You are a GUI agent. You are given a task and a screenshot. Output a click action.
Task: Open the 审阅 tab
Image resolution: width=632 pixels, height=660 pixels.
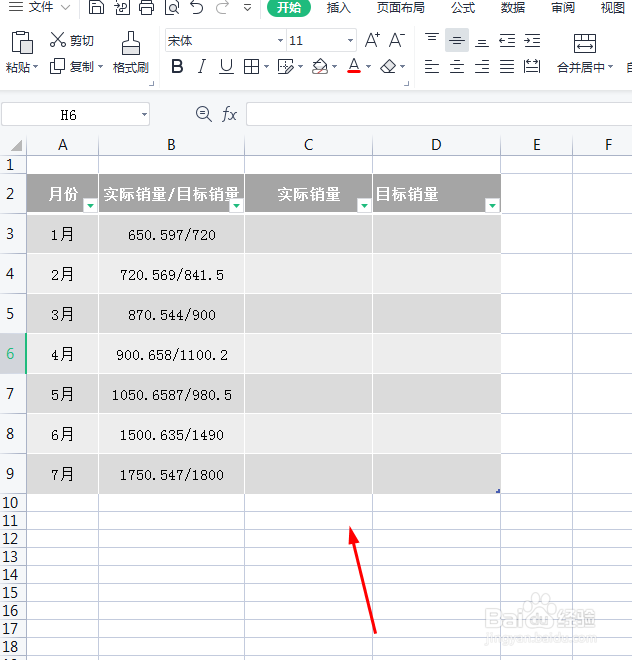563,8
